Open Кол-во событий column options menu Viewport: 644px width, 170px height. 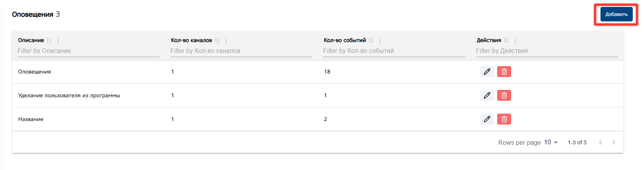click(380, 40)
